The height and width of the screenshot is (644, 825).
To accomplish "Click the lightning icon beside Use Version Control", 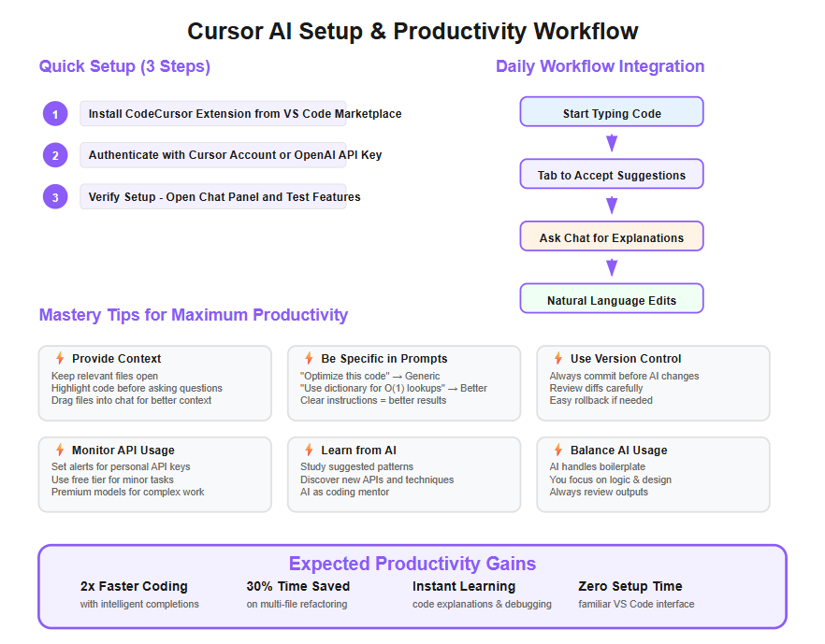I will (558, 359).
